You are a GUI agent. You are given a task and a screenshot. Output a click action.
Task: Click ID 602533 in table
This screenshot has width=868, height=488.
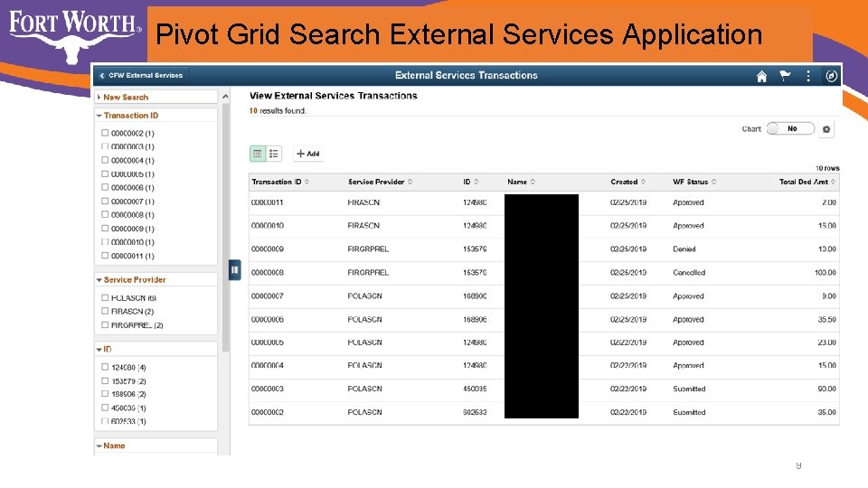coord(475,412)
